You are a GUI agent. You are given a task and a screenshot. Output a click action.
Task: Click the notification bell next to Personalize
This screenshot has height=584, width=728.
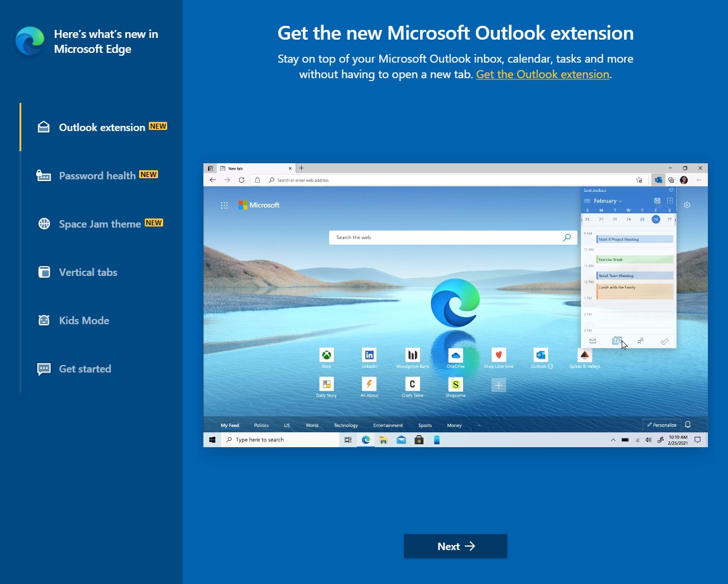pos(688,425)
